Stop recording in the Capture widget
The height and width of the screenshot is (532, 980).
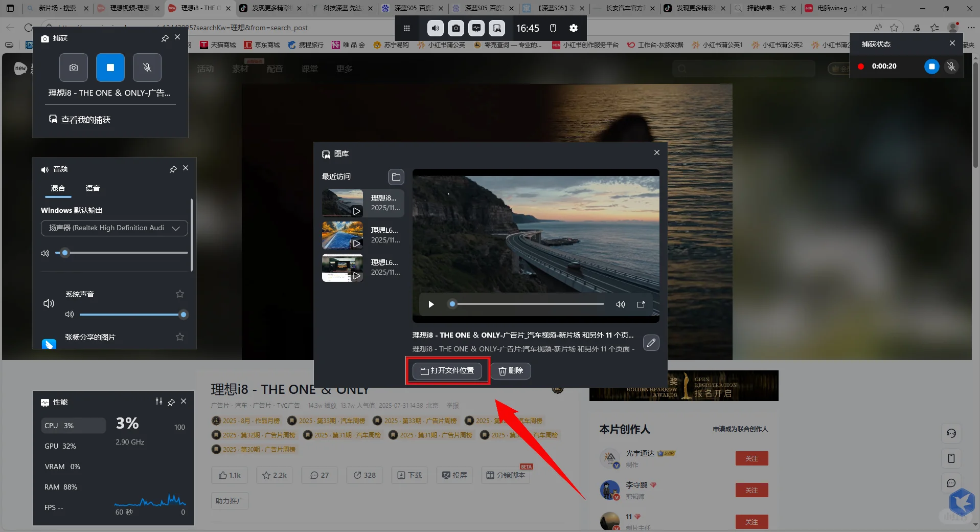(110, 68)
